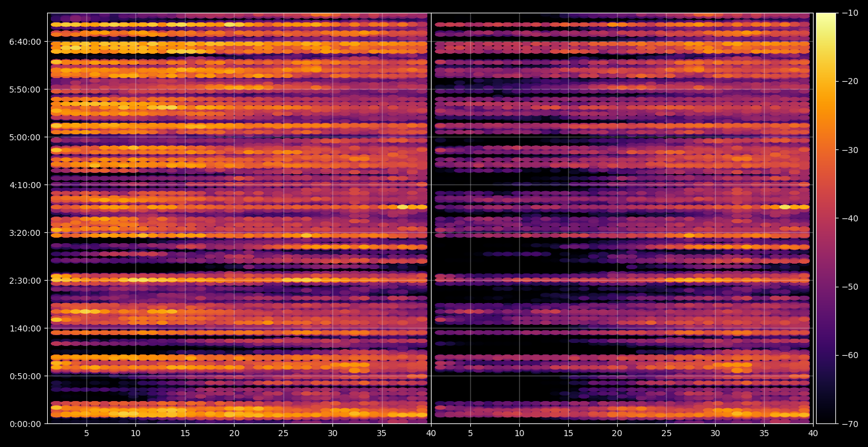The height and width of the screenshot is (447, 868).
Task: Choose x-axis tick 40 of left heatmap
Action: 431,433
